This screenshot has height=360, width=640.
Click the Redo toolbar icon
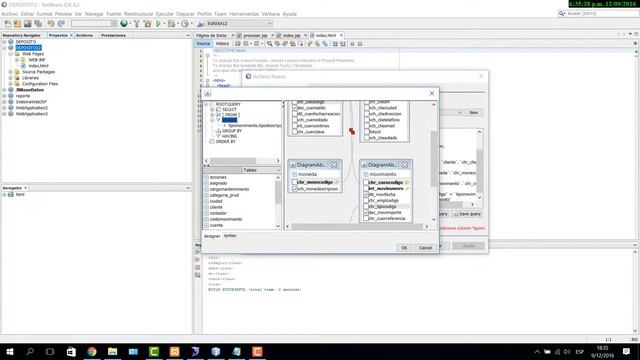coord(61,24)
